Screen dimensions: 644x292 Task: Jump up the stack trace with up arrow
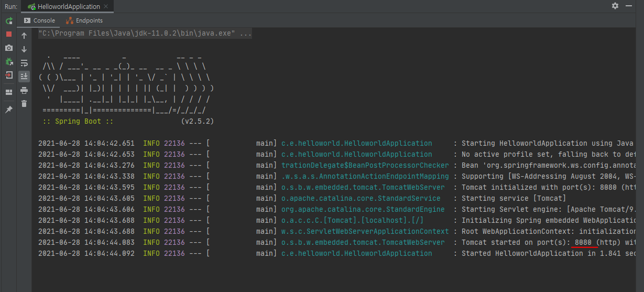(x=24, y=36)
